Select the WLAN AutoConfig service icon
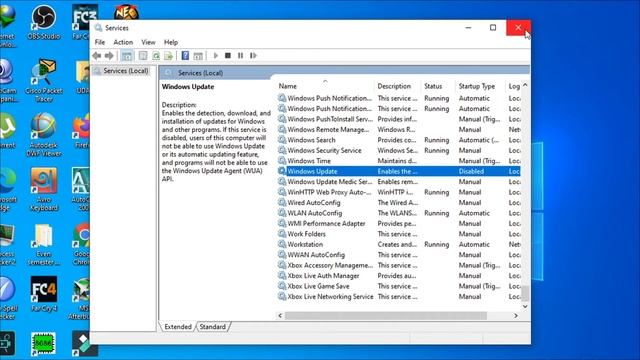This screenshot has width=640, height=360. [282, 213]
